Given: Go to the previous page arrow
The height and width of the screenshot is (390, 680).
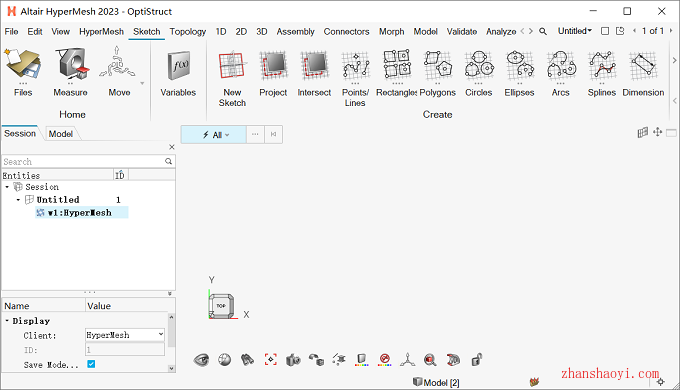Looking at the screenshot, I should [634, 31].
